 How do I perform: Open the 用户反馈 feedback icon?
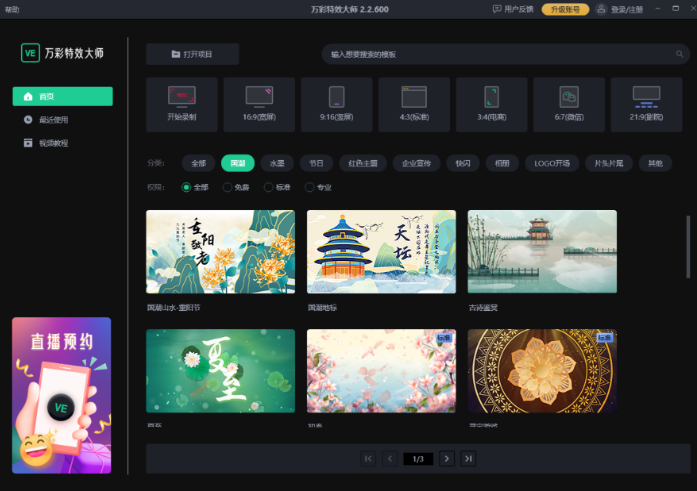(497, 9)
